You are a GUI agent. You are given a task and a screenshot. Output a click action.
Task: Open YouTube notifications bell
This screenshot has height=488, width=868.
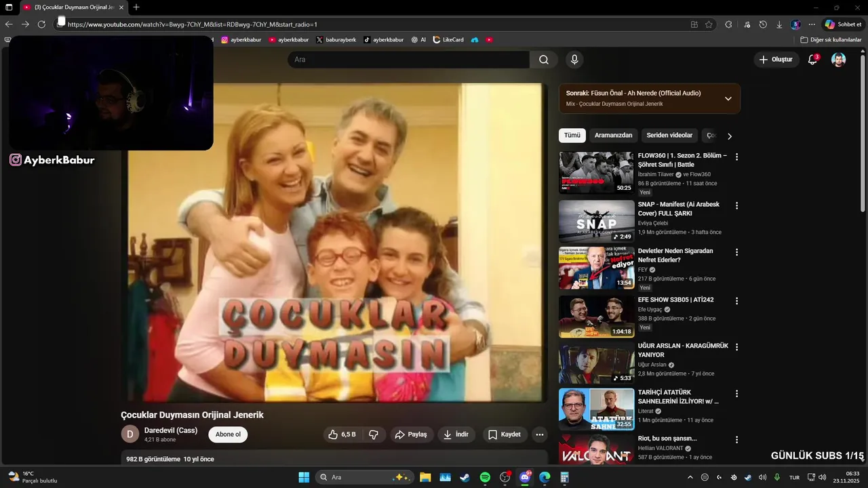pos(812,60)
